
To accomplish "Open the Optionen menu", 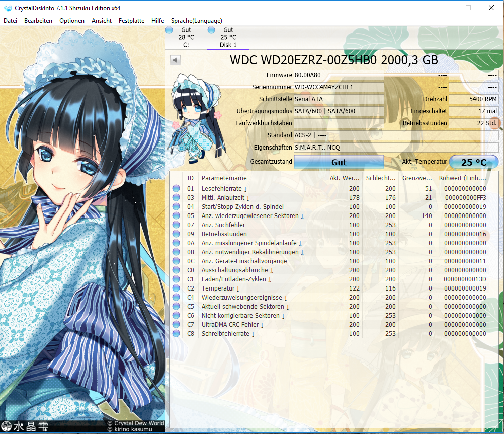I will [72, 21].
